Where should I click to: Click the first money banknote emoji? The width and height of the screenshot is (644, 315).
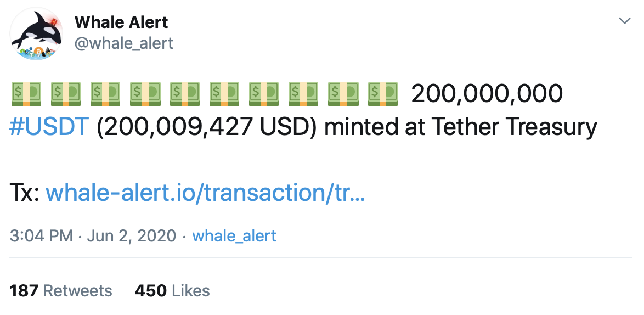click(25, 94)
